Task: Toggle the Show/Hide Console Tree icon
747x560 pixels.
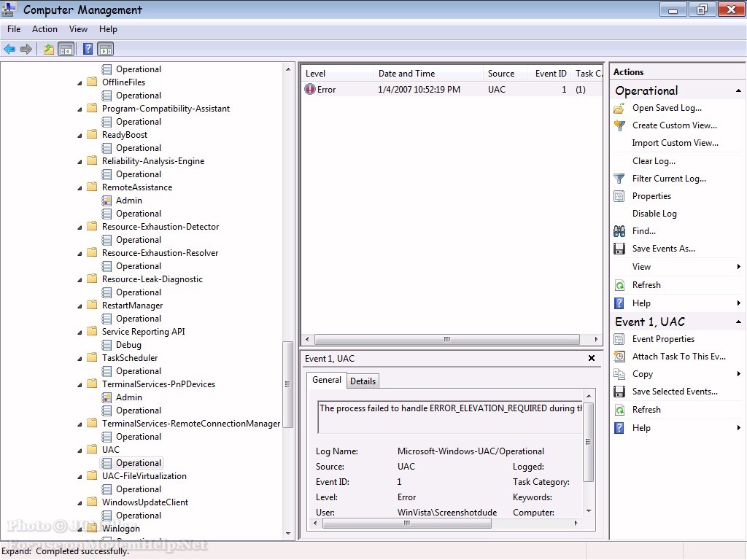Action: (66, 49)
